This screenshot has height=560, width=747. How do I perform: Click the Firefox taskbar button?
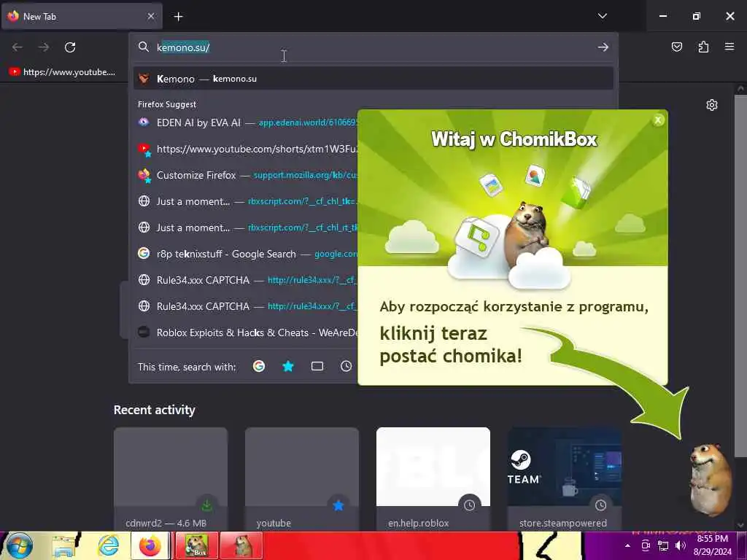[x=150, y=545]
